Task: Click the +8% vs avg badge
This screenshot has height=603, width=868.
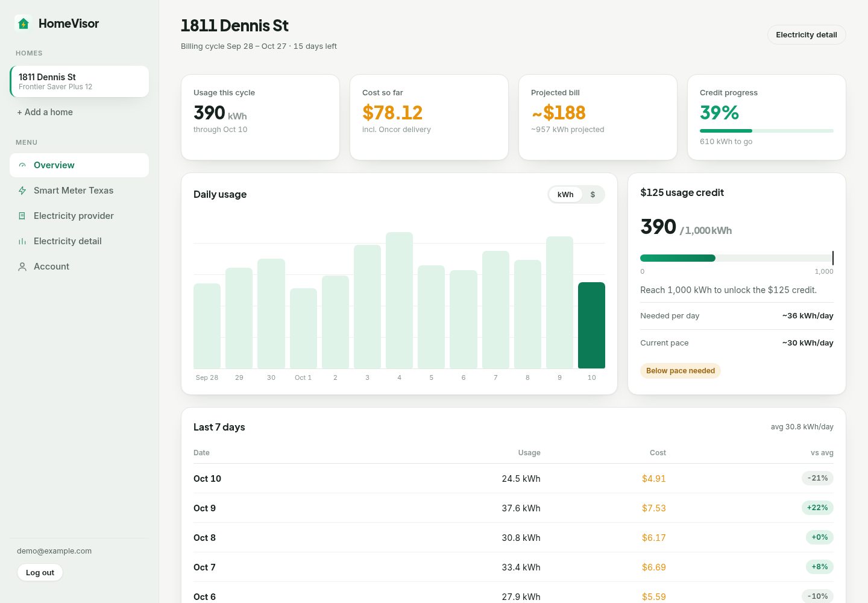Action: pos(820,567)
